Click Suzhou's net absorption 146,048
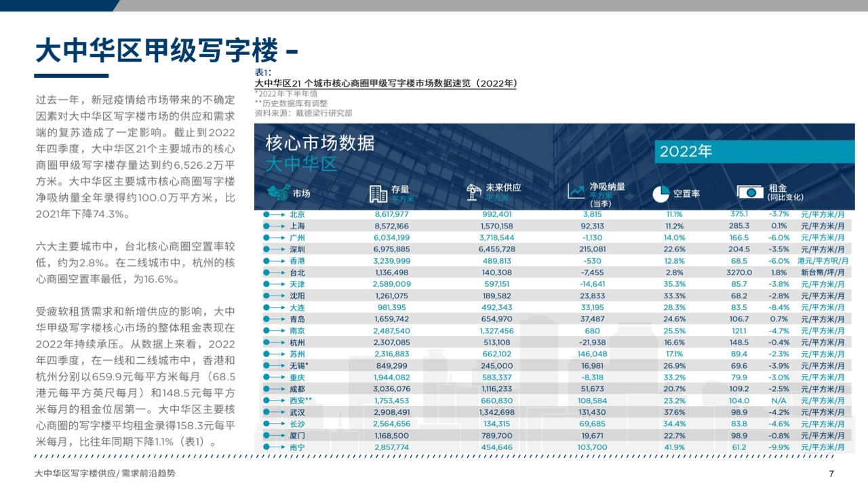The height and width of the screenshot is (488, 868). pos(593,354)
